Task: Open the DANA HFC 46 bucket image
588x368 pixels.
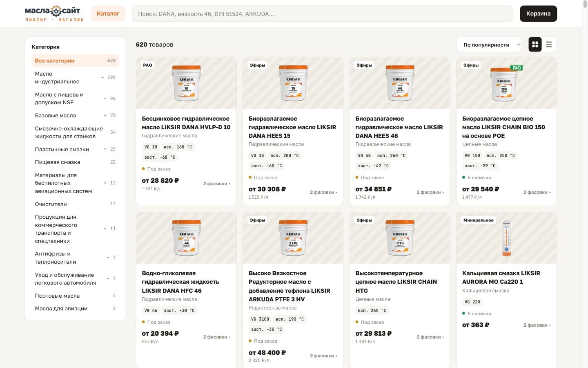Action: 186,238
